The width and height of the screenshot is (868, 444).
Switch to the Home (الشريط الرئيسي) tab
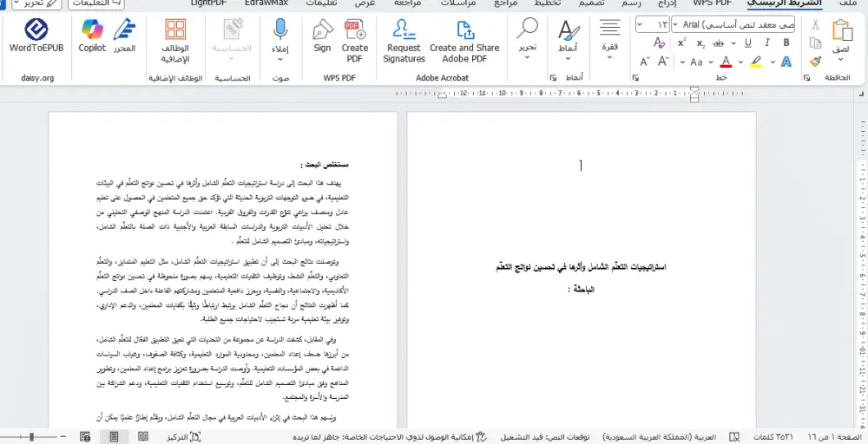coord(785,3)
